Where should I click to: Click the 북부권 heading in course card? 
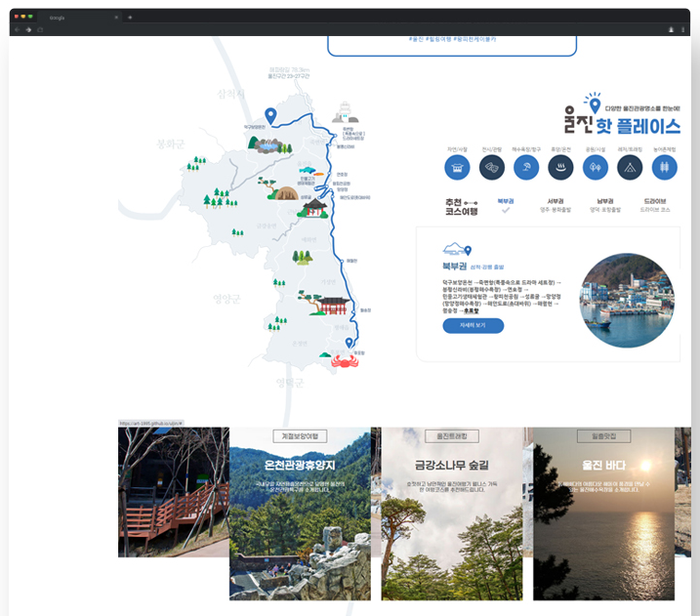[x=454, y=267]
